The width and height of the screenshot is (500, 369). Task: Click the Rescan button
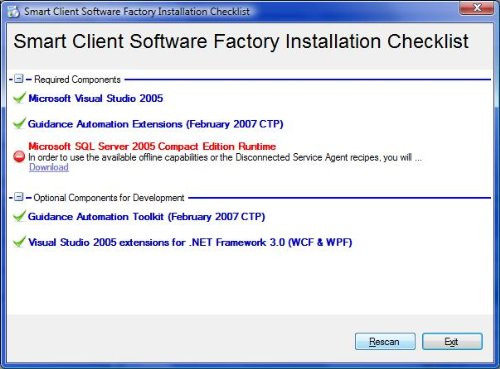pyautogui.click(x=385, y=341)
